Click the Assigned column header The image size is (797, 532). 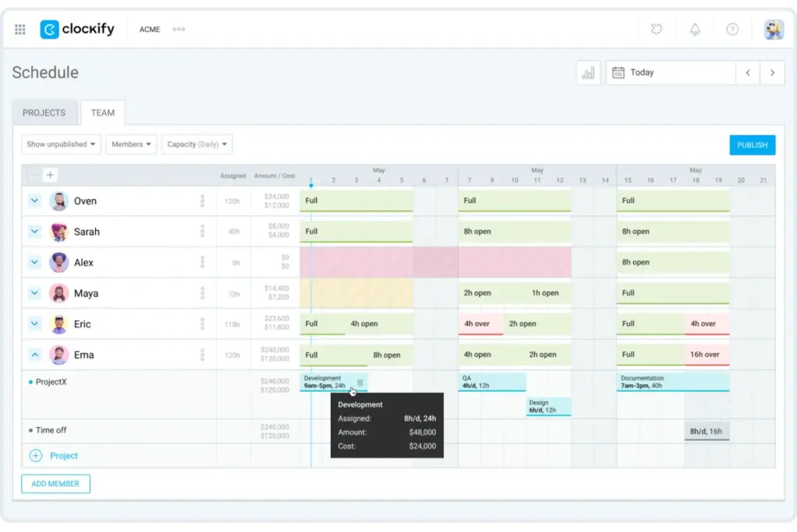233,176
